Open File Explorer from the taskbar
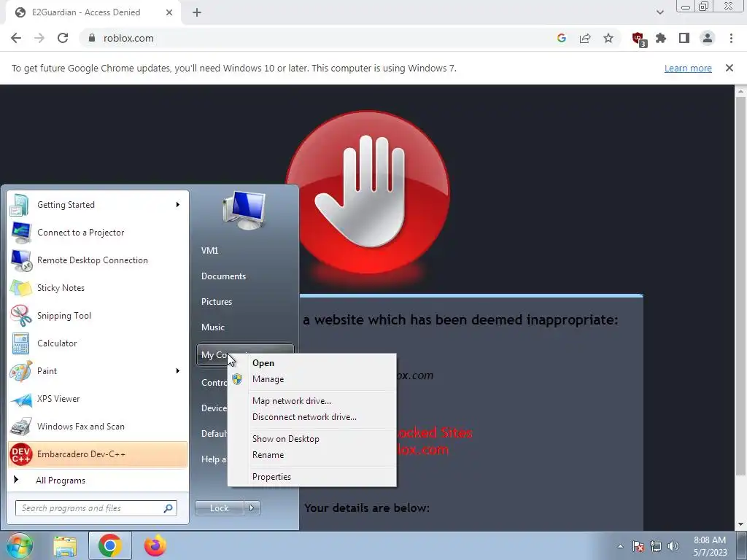This screenshot has width=747, height=560. point(65,546)
